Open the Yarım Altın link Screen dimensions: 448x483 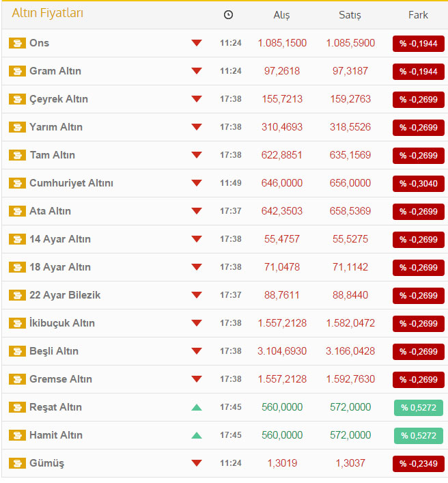(56, 127)
